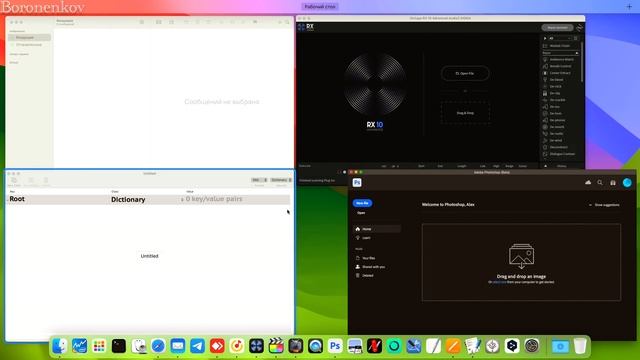Open Your files in the Photoshop sidebar
This screenshot has height=360, width=640.
tap(365, 258)
